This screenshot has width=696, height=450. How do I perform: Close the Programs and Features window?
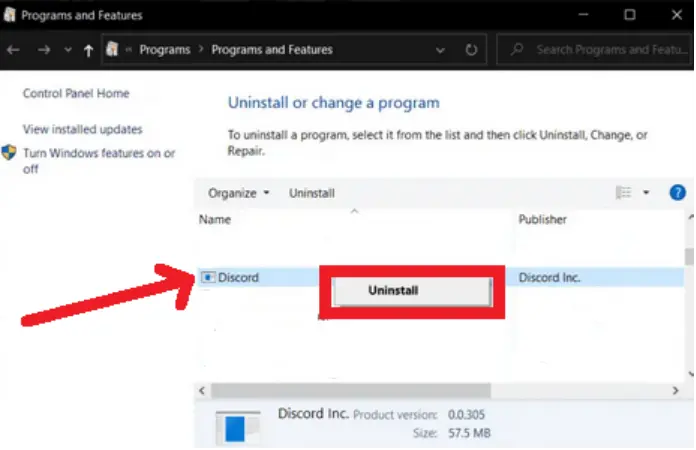tap(676, 15)
